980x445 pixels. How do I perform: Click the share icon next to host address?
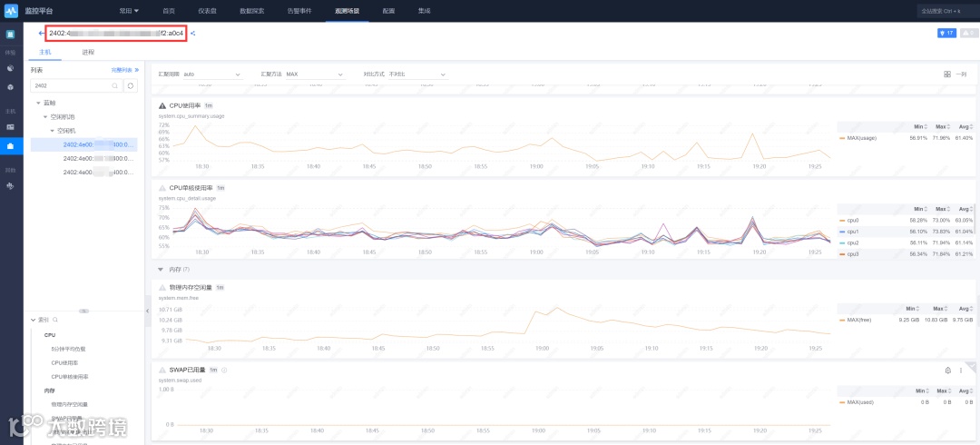[193, 34]
